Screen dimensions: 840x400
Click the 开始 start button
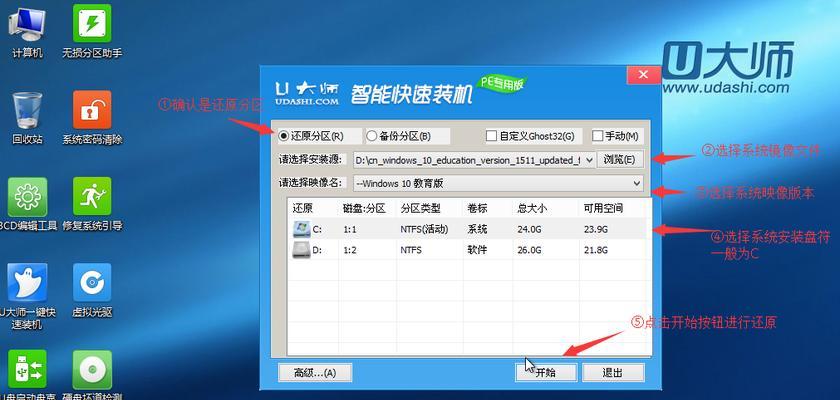546,373
